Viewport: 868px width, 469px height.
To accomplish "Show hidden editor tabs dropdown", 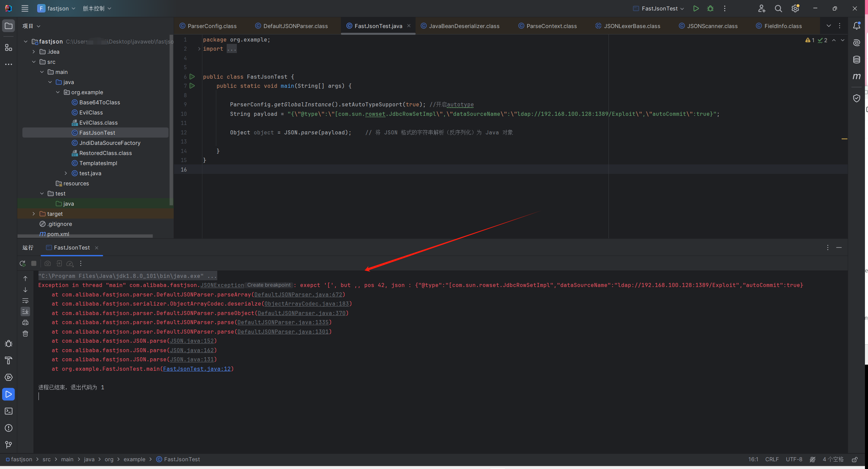I will pyautogui.click(x=829, y=26).
